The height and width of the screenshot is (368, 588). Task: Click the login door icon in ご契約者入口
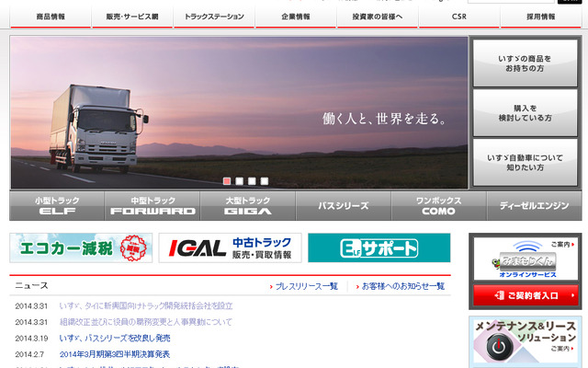click(500, 295)
